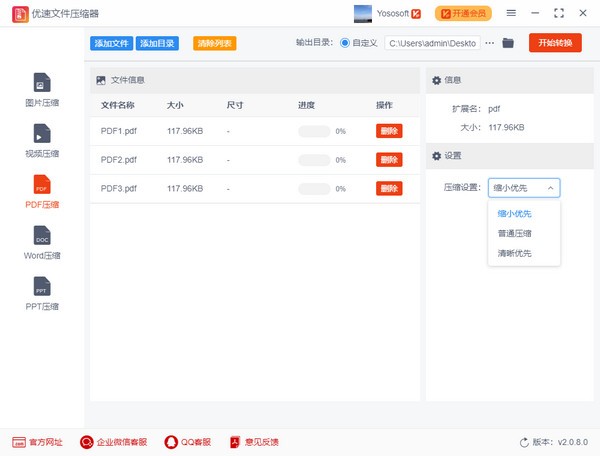
Task: Select the PDF压缩 sidebar icon
Action: [41, 185]
